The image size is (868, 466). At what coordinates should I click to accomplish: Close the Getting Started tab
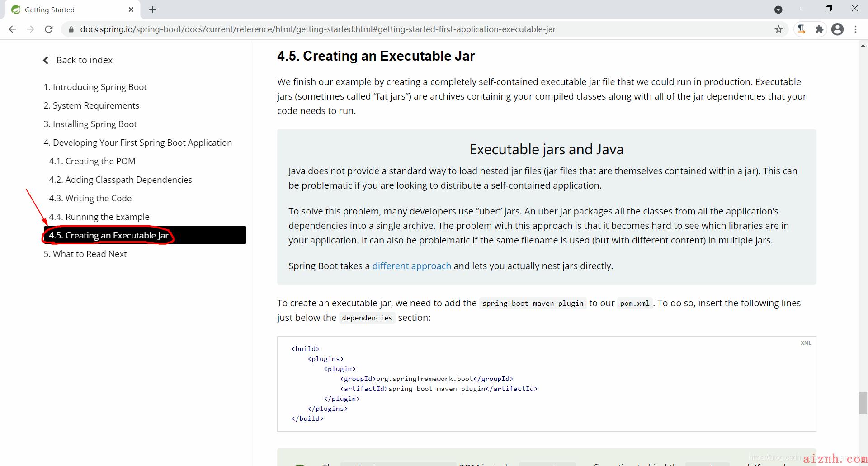[x=131, y=10]
